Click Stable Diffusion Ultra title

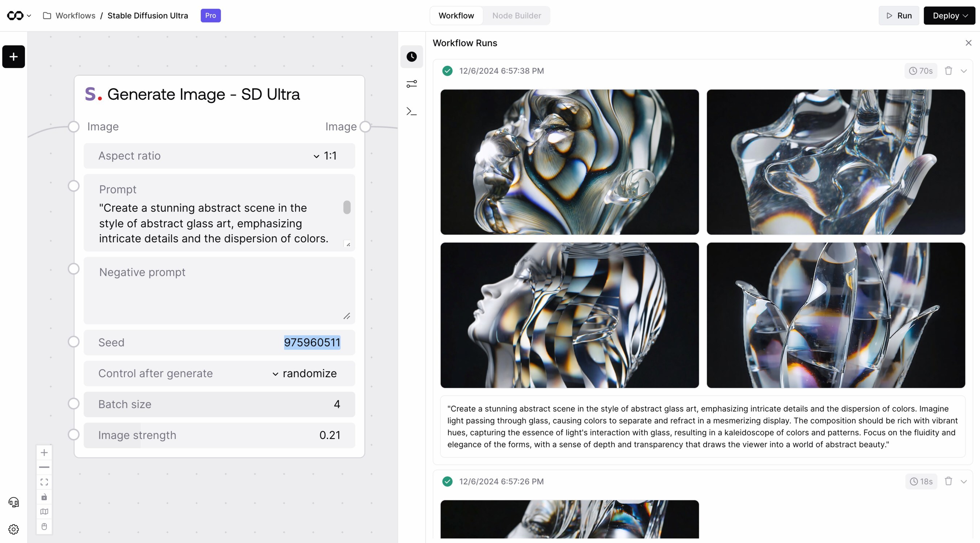(148, 16)
